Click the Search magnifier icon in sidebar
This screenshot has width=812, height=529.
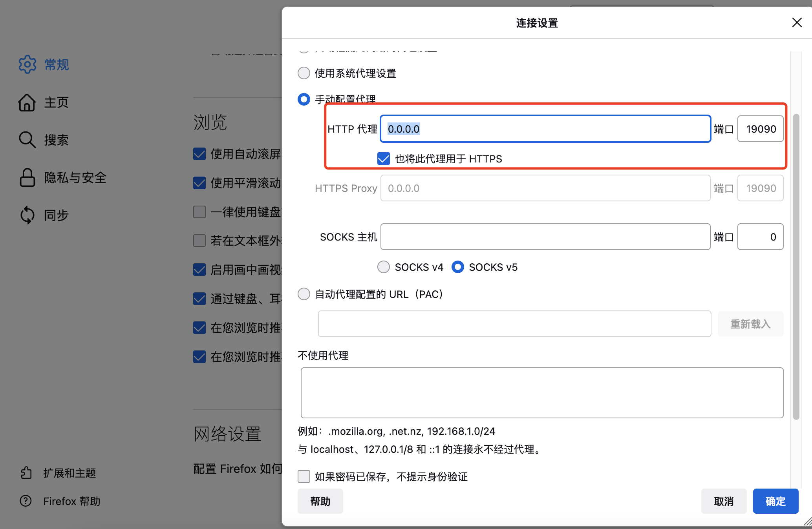click(x=27, y=140)
